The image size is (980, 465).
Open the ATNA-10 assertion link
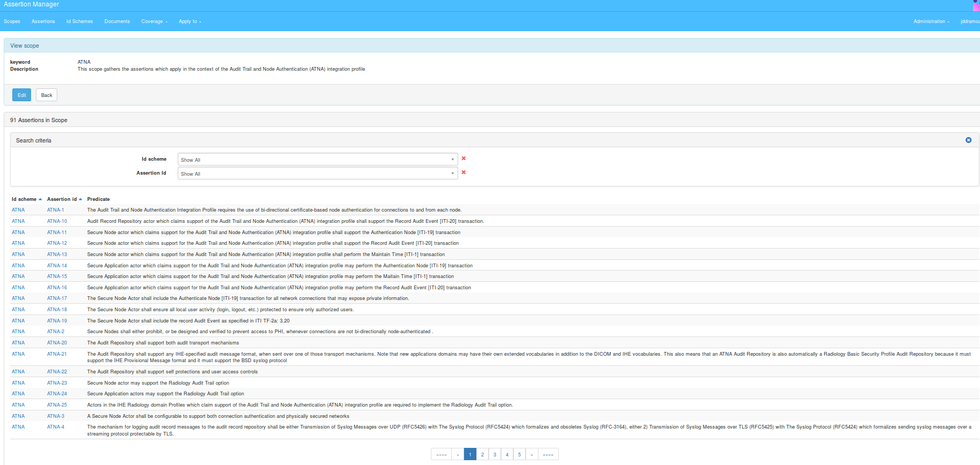pos(57,221)
